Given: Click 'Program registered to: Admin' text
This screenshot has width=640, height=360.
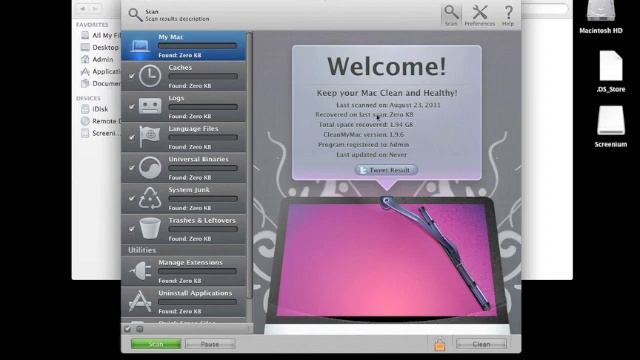Looking at the screenshot, I should [x=363, y=144].
